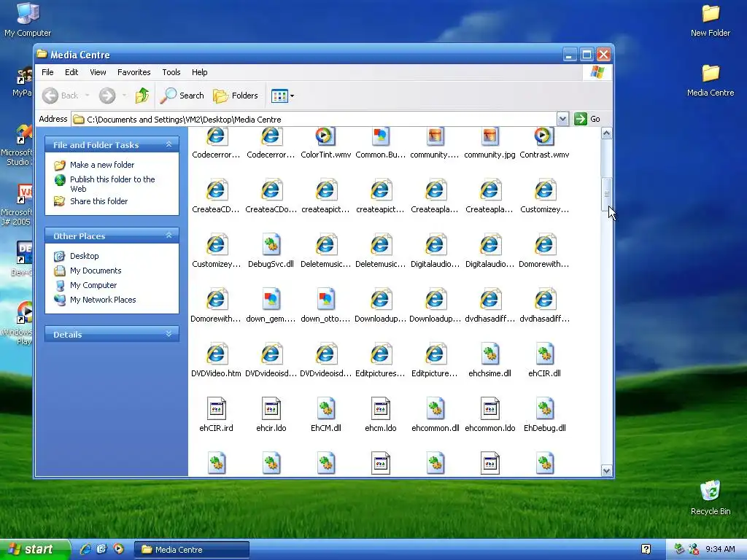The image size is (747, 560).
Task: Select the DebugSvc.dll file icon
Action: (271, 245)
